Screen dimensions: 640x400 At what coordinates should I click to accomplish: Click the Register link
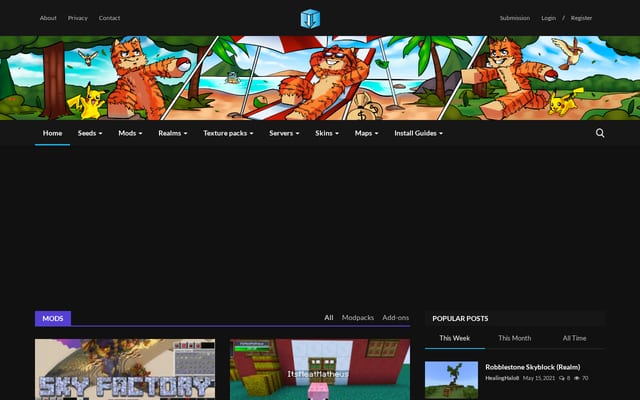click(581, 18)
